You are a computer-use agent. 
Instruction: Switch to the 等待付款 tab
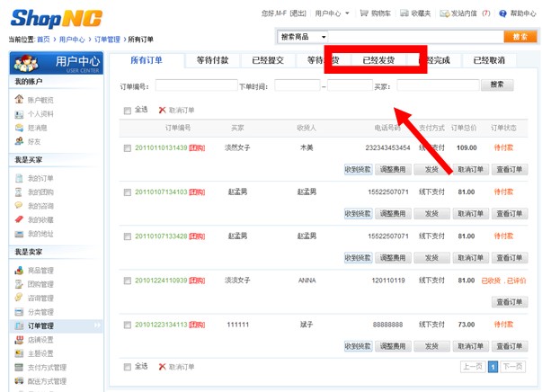[x=213, y=60]
